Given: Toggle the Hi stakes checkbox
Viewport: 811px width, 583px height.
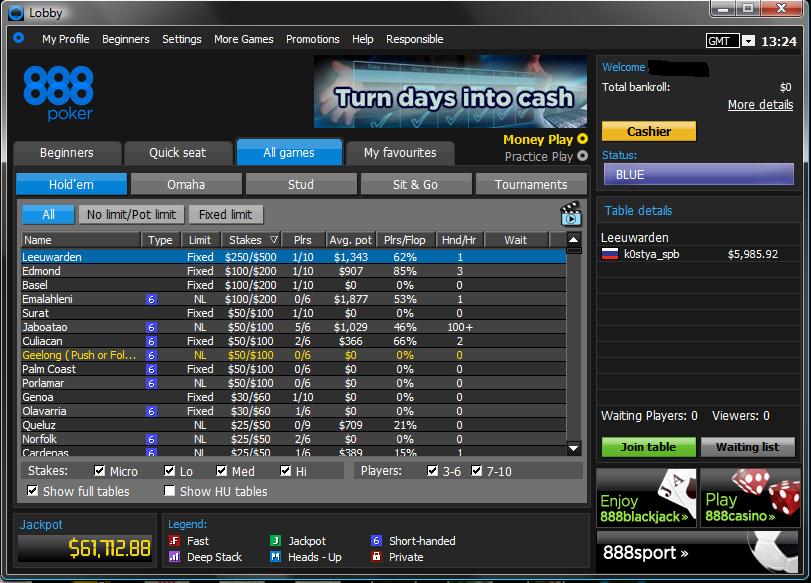Looking at the screenshot, I should pos(286,470).
